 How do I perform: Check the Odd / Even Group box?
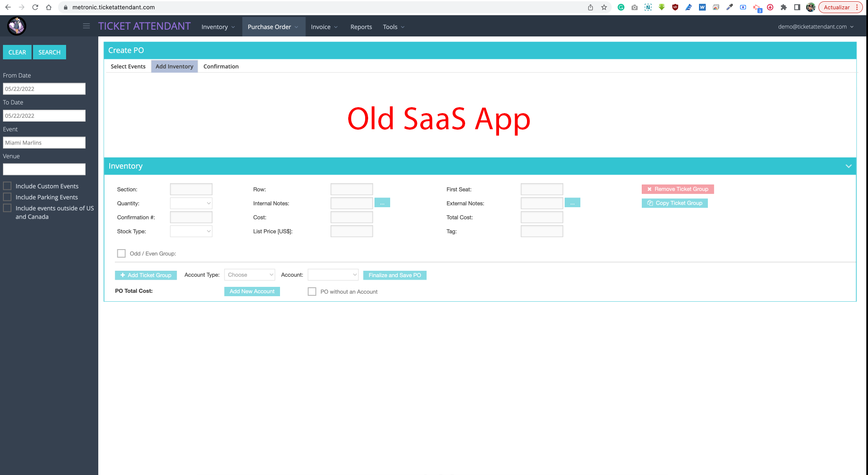click(x=122, y=253)
